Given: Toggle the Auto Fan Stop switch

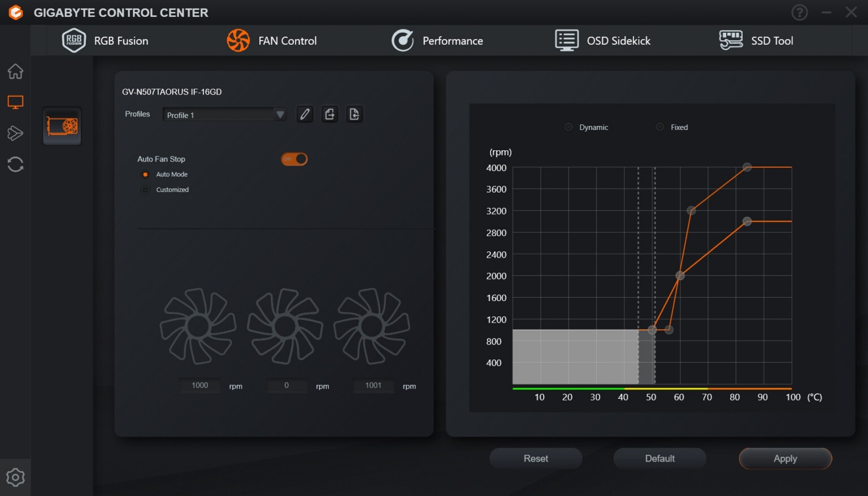Looking at the screenshot, I should click(294, 159).
